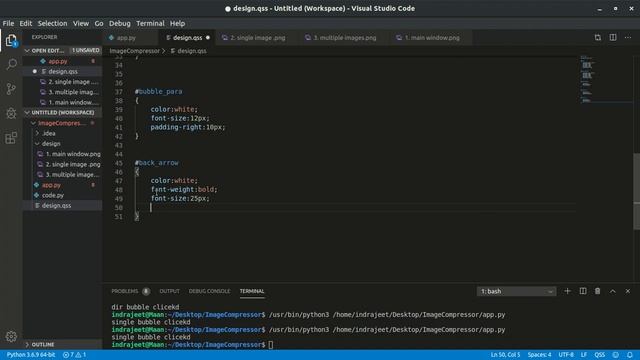Image resolution: width=640 pixels, height=360 pixels.
Task: Open notifications bell in status bar
Action: [630, 355]
